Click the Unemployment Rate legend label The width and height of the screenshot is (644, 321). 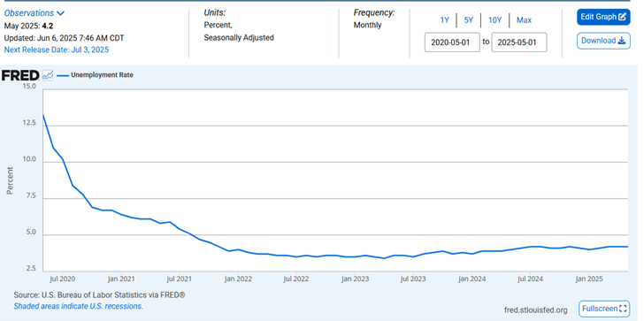[102, 75]
